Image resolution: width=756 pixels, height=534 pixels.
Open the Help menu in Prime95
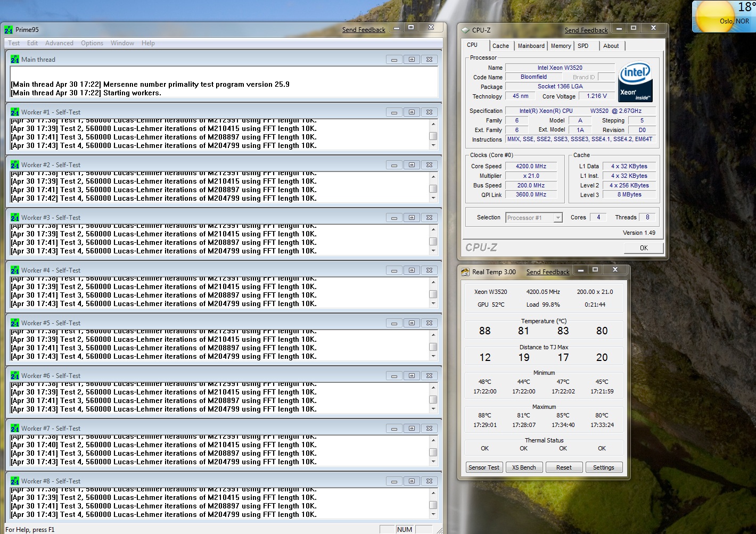click(148, 43)
